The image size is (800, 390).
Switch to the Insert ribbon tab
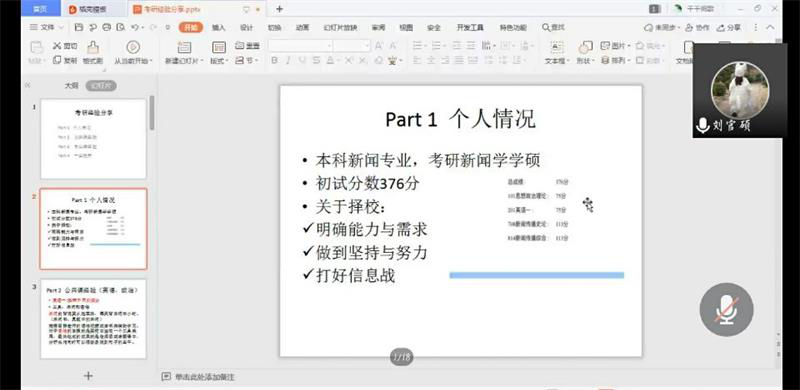(218, 28)
